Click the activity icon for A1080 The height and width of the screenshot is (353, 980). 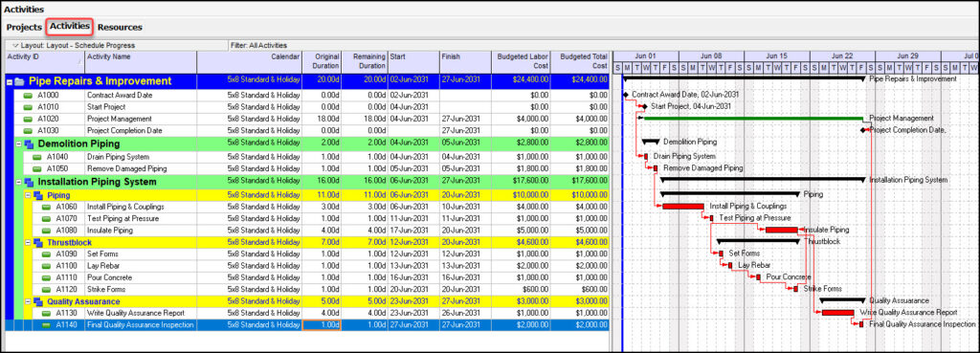pos(46,231)
